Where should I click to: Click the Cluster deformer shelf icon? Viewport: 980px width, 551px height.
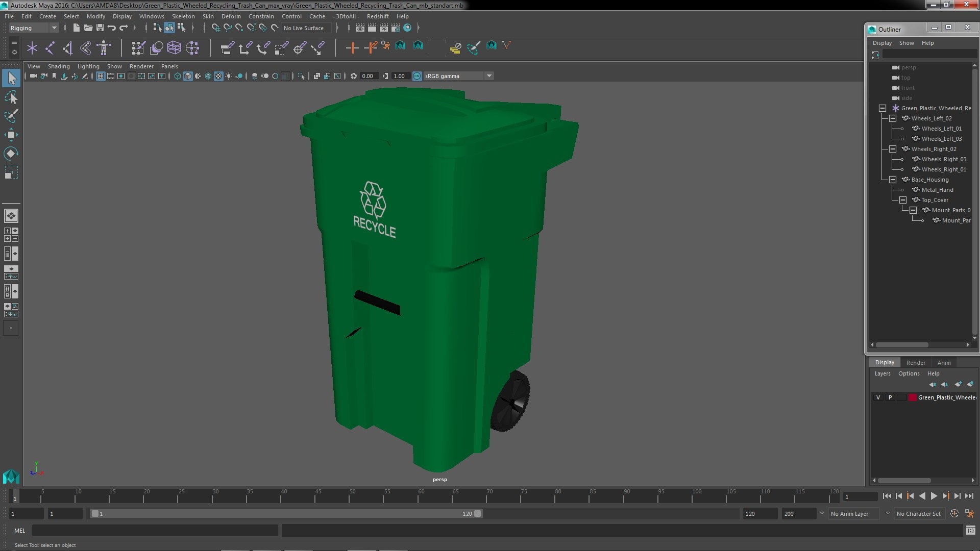click(x=192, y=48)
